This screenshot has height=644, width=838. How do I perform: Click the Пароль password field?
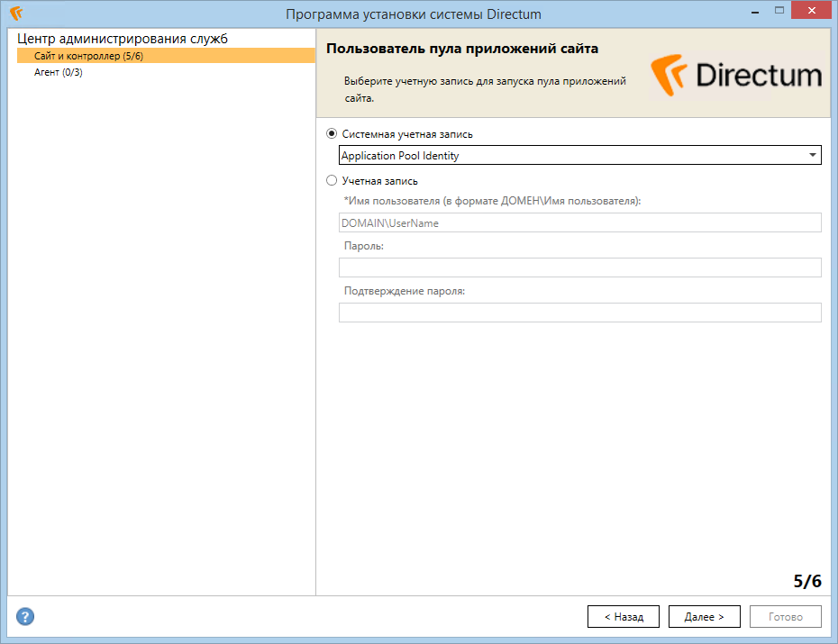pos(580,268)
